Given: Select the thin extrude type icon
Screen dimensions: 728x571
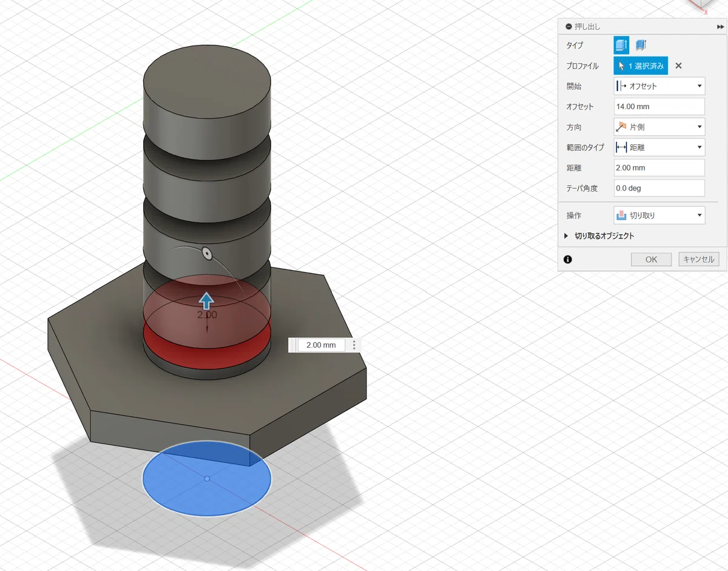Looking at the screenshot, I should coord(641,46).
